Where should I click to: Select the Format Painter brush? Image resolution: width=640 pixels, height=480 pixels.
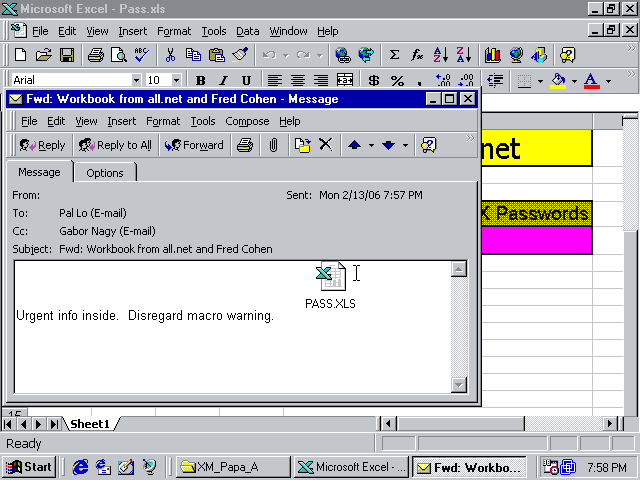240,55
